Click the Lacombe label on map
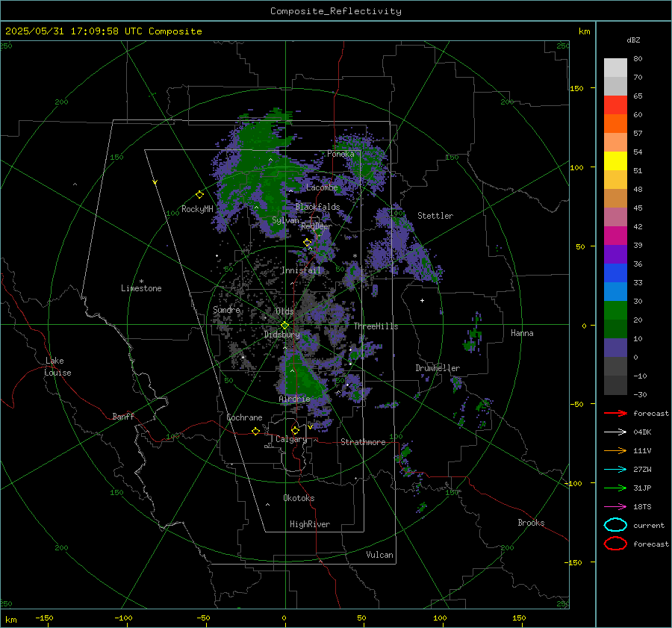The image size is (672, 628). pyautogui.click(x=322, y=187)
